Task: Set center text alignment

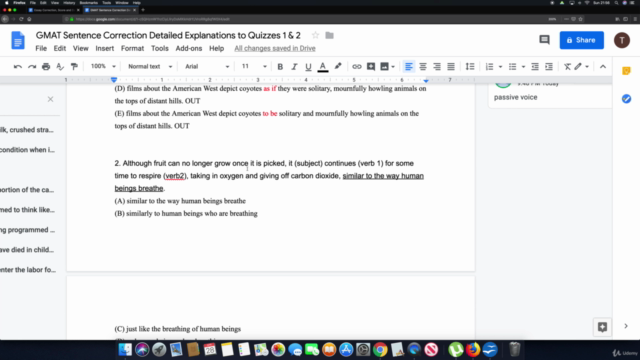Action: pos(423,67)
